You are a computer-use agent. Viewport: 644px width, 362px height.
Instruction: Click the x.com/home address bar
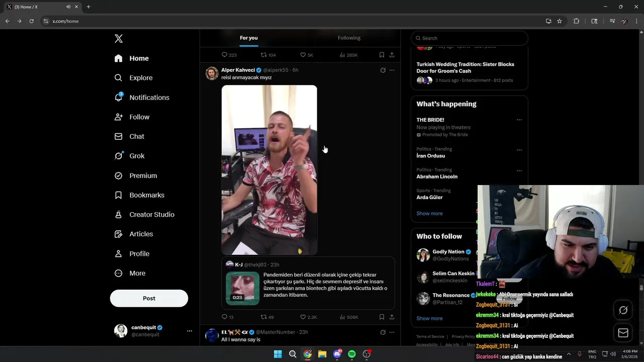292,21
